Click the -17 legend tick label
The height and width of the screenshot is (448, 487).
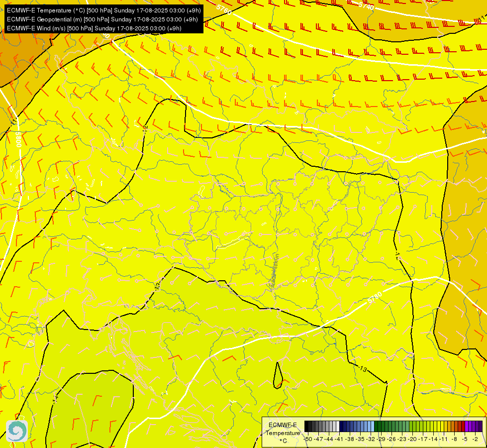(423, 439)
